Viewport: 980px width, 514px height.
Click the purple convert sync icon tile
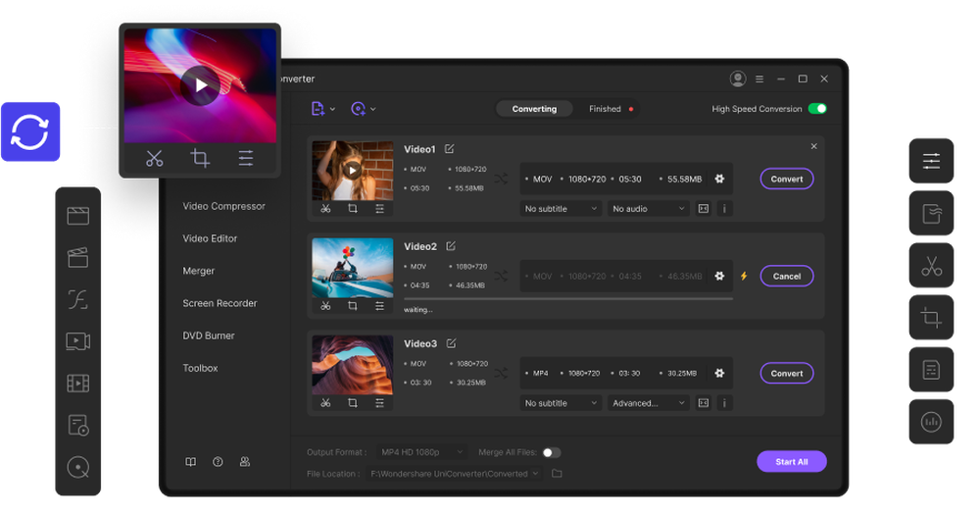[30, 132]
